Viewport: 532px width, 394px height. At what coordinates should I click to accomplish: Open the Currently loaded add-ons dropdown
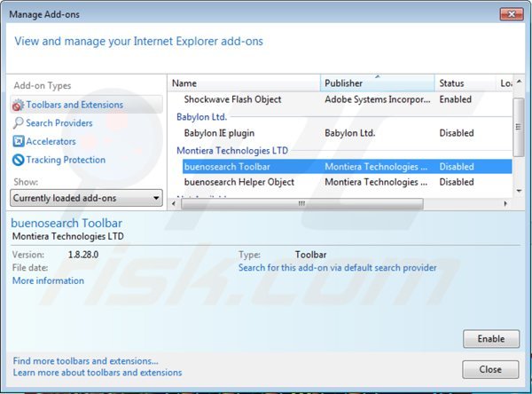coord(86,198)
